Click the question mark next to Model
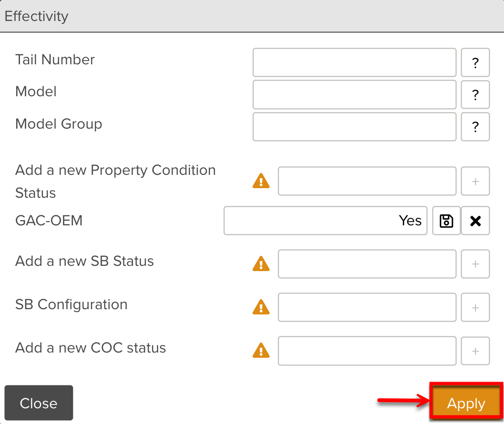The height and width of the screenshot is (424, 504). click(475, 95)
